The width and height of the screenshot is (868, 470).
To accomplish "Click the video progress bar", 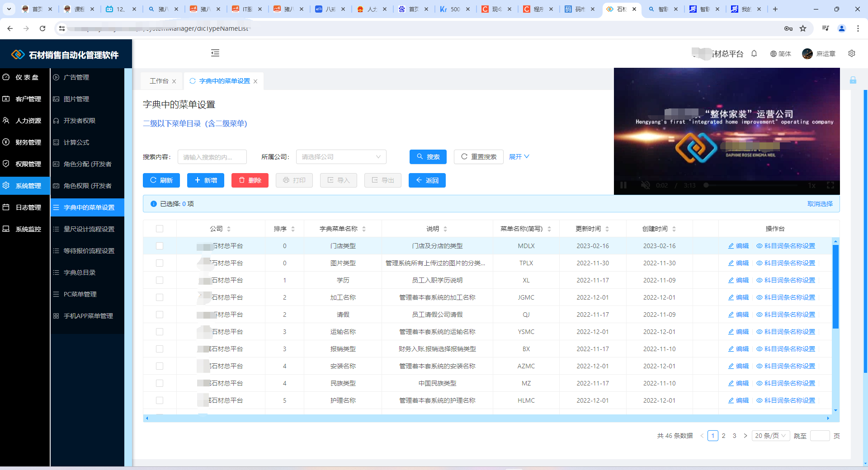I will [x=750, y=185].
